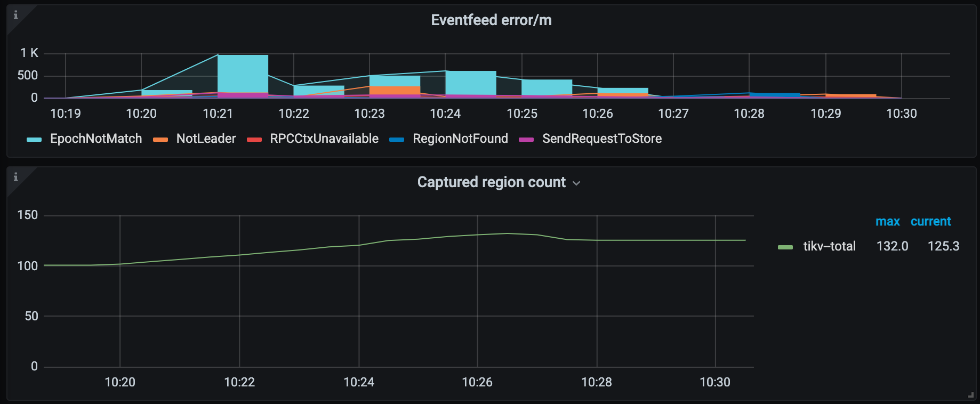This screenshot has width=980, height=404.
Task: Open the Eventfeed error/m panel title menu
Action: 491,20
